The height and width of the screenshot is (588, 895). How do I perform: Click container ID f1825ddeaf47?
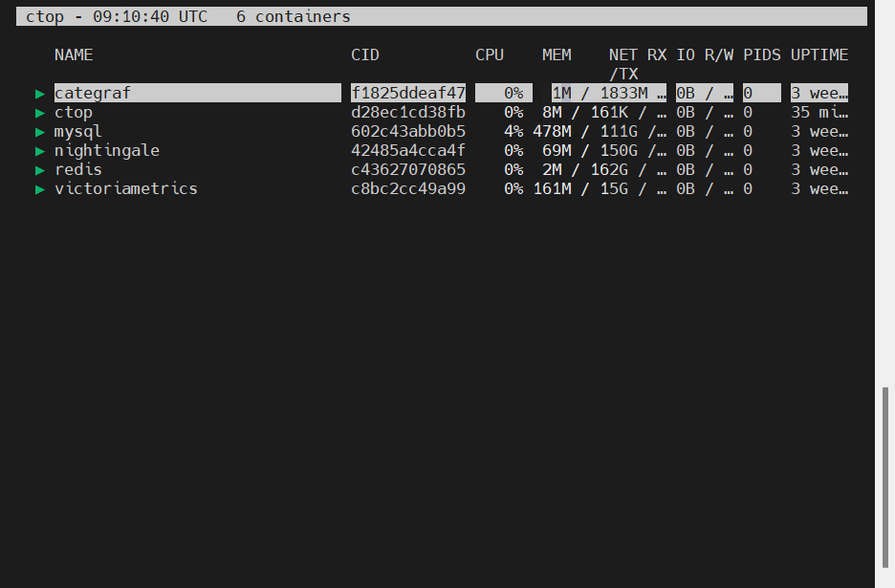coord(408,94)
